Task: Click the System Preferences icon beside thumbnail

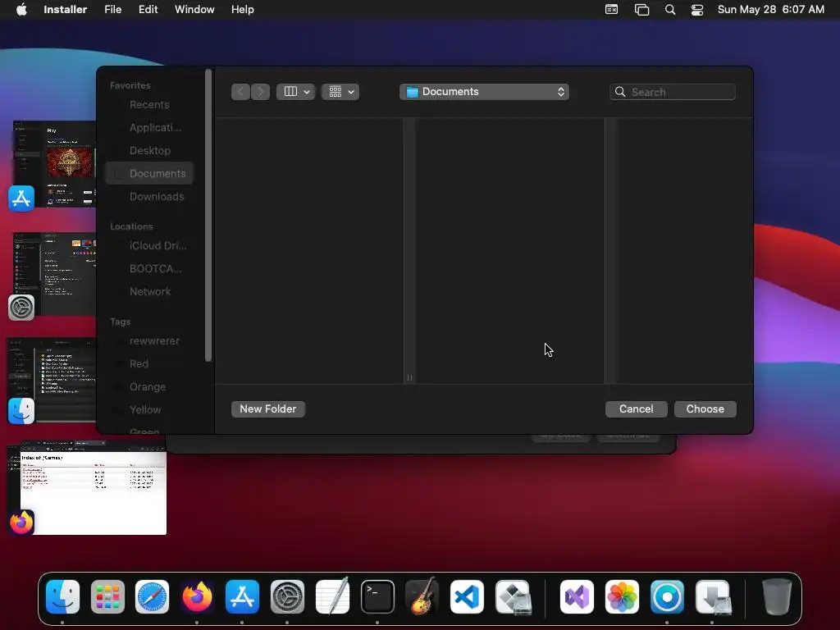Action: (x=21, y=308)
